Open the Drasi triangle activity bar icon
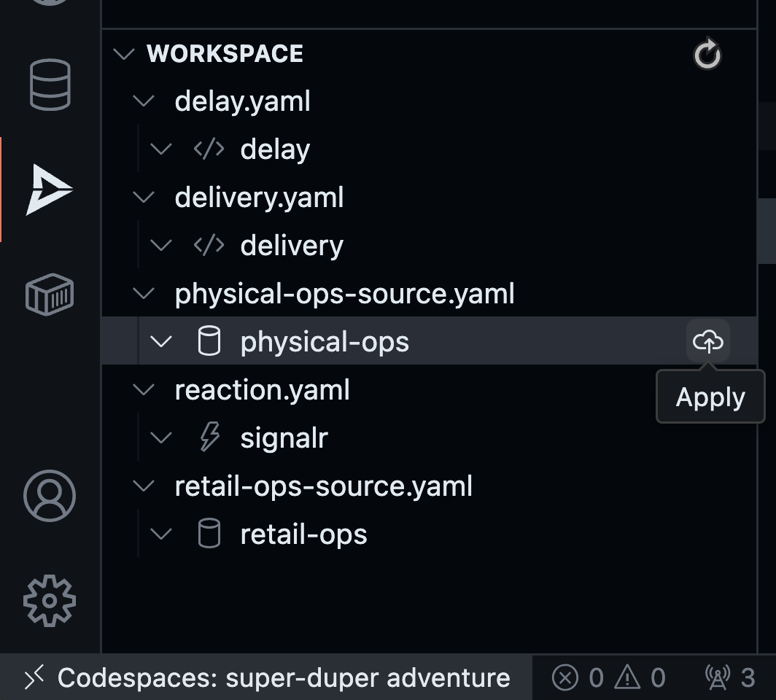The width and height of the screenshot is (776, 700). [50, 190]
